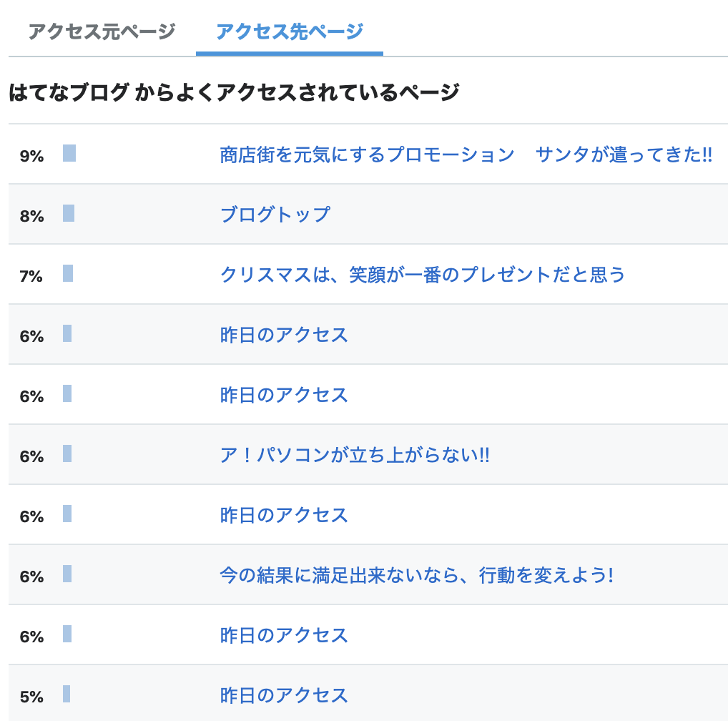The width and height of the screenshot is (728, 721).
Task: Click the bar graph next to 5%
Action: (x=67, y=694)
